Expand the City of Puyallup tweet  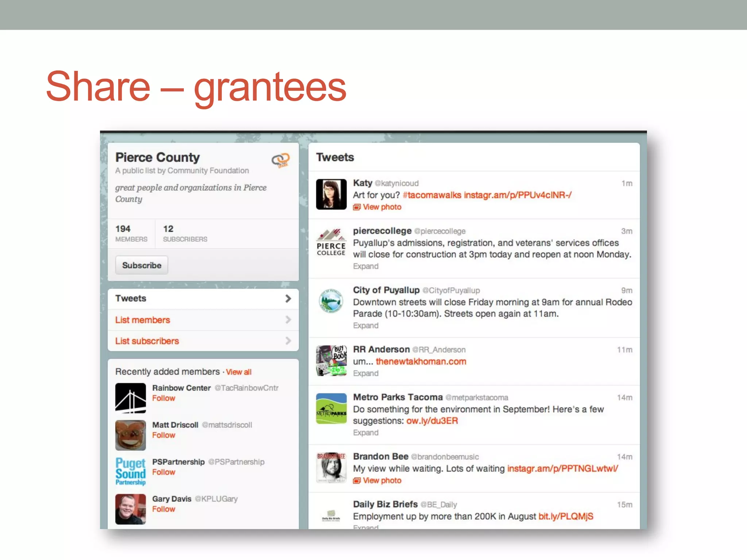[365, 326]
